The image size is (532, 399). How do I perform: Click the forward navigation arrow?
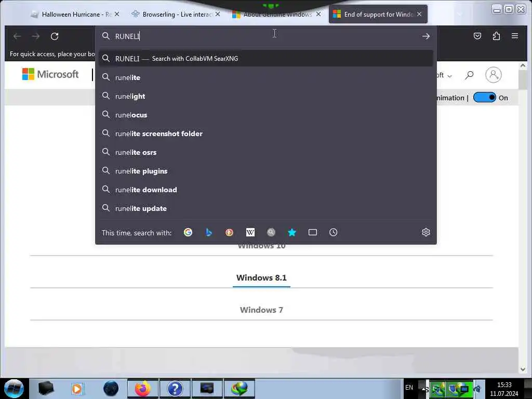(36, 36)
